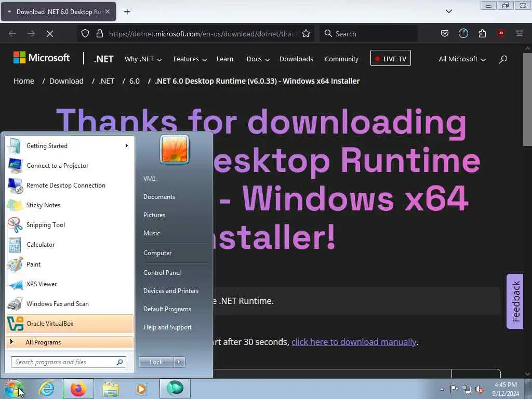
Task: Open Windows Explorer folder in taskbar
Action: [111, 389]
